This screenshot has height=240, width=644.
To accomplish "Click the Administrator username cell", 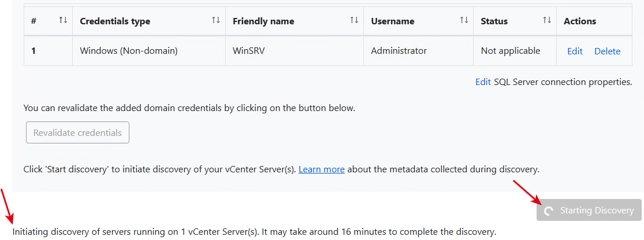I will click(399, 51).
